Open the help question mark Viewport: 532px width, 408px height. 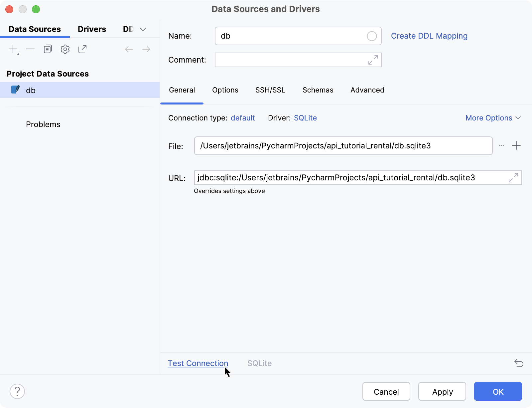coord(18,391)
